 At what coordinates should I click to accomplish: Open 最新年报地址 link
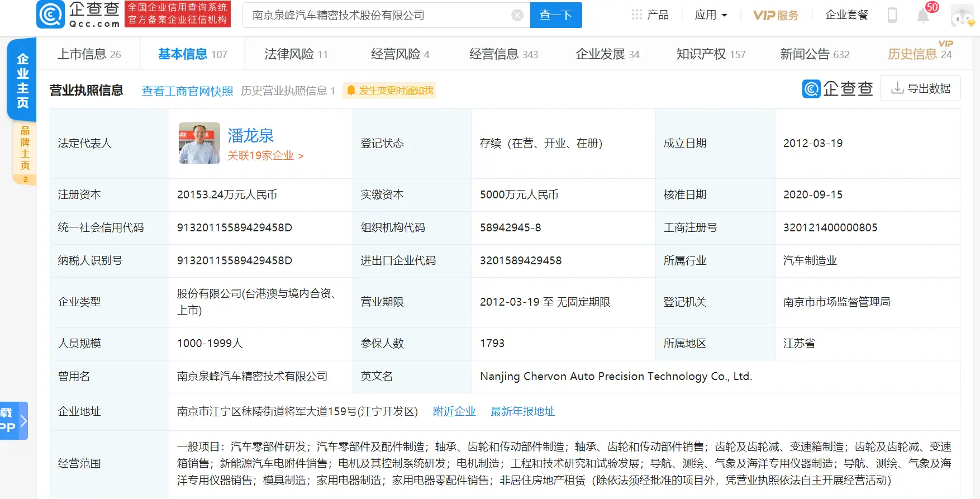pos(522,411)
